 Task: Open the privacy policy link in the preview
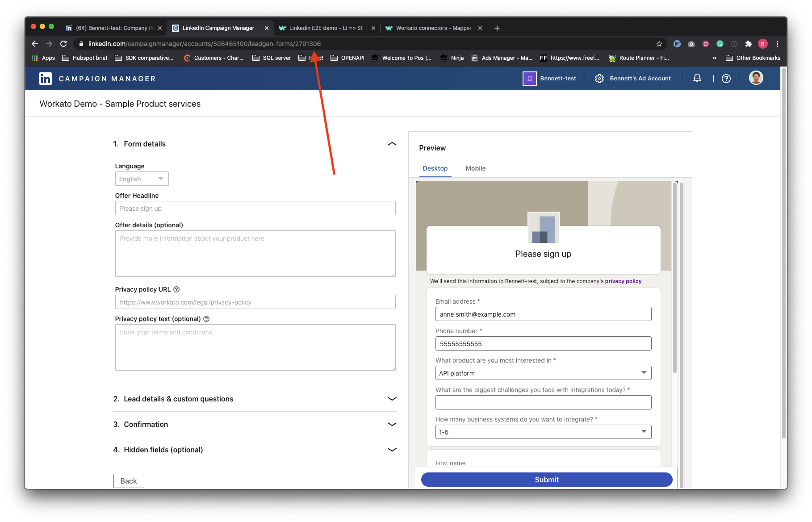point(623,281)
